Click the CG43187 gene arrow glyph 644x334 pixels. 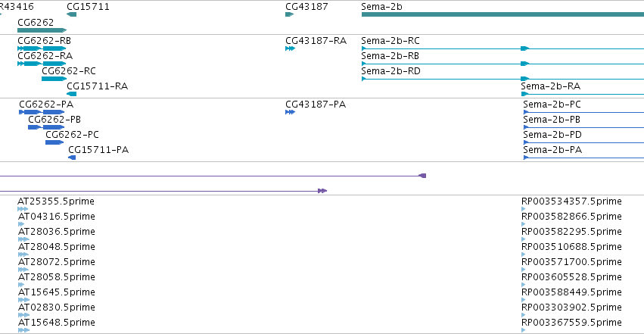(x=290, y=14)
